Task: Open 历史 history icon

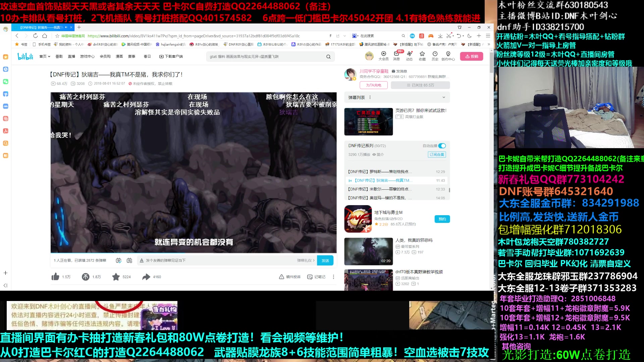Action: [x=435, y=56]
